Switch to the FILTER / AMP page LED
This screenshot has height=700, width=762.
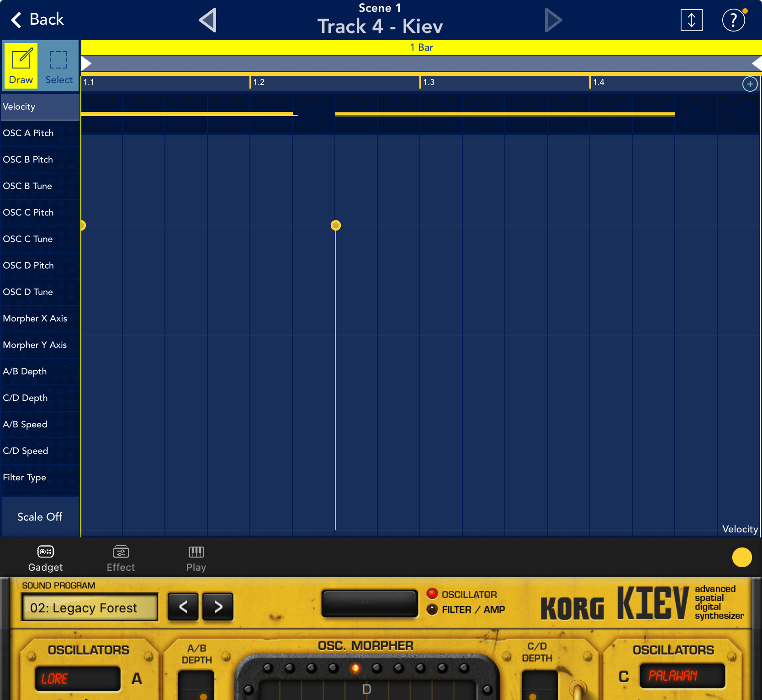point(432,609)
